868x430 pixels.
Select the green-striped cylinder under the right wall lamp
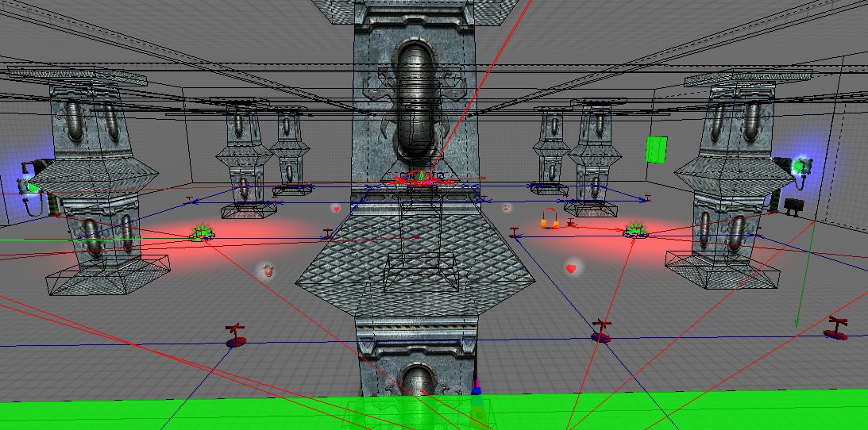pyautogui.click(x=775, y=199)
